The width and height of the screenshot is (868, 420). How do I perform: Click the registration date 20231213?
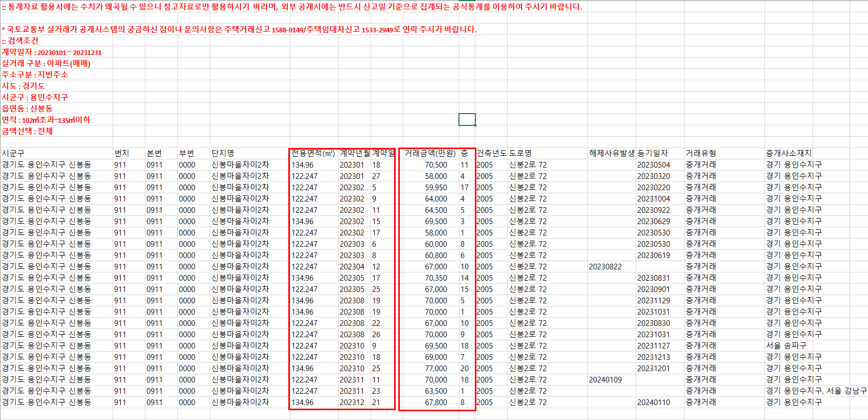click(660, 357)
